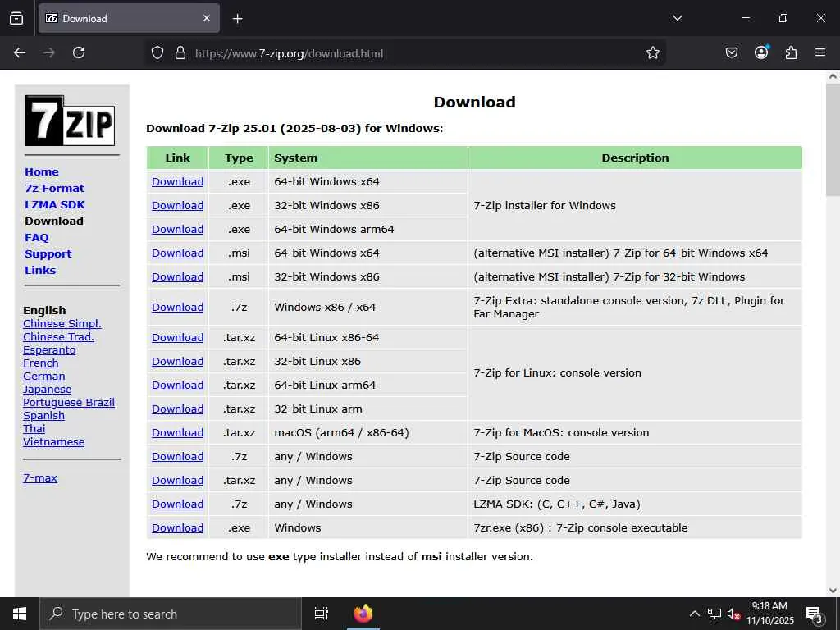840x630 pixels.
Task: Open Task View on taskbar
Action: click(321, 614)
